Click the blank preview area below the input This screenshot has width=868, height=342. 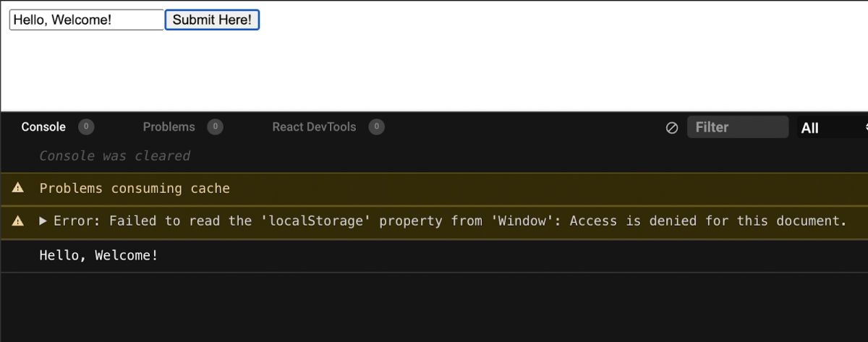(x=434, y=72)
